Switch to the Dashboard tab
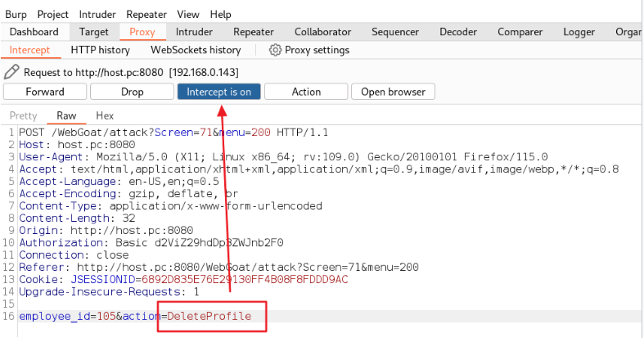 click(34, 32)
